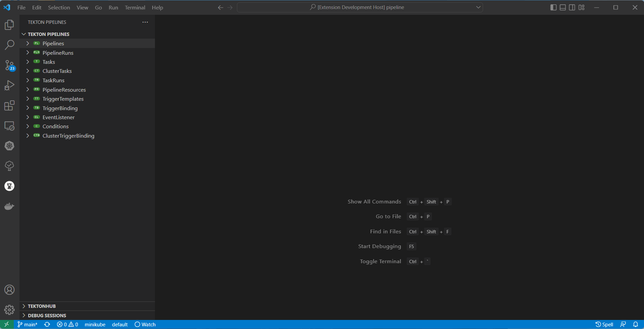Open Customize Layout icon
644x329 pixels.
tap(581, 7)
